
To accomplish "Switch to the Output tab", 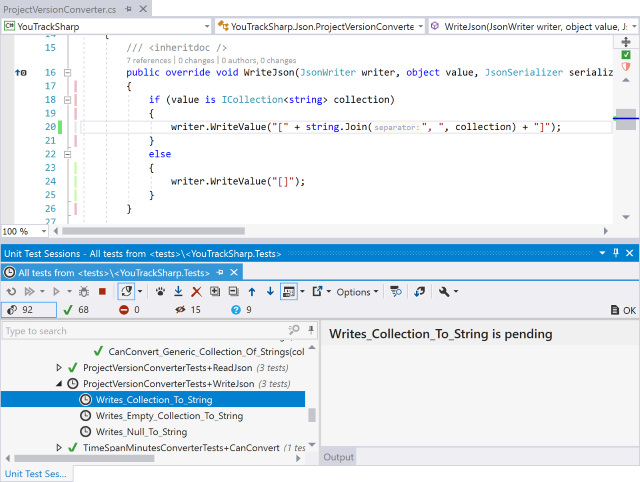I will [338, 457].
